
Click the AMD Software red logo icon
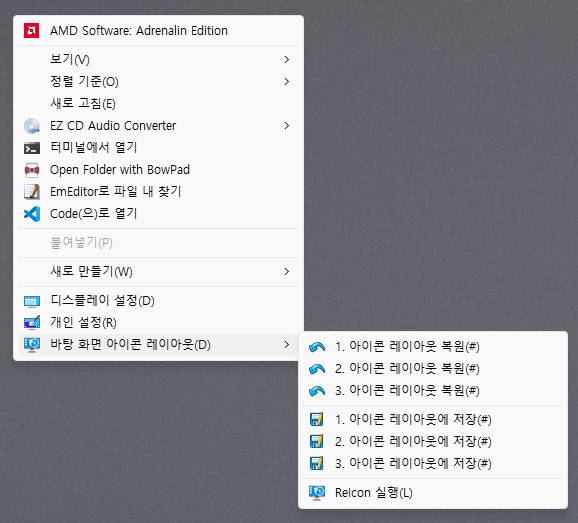click(x=31, y=31)
